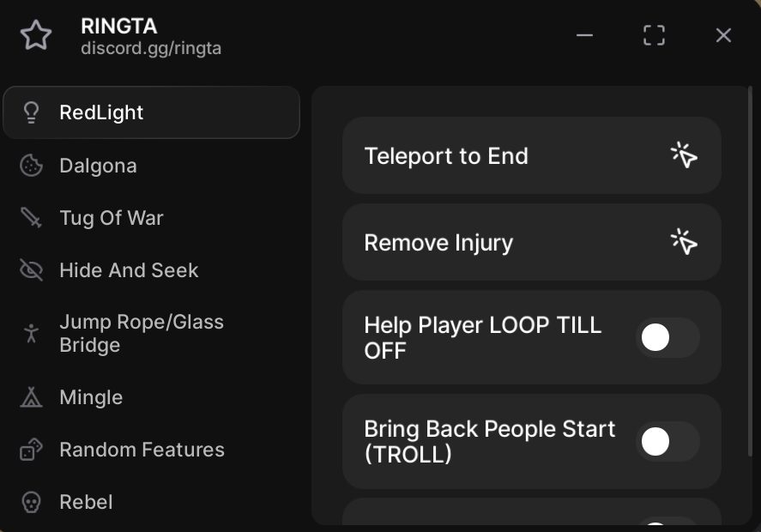Click the Teleport to End button
The height and width of the screenshot is (532, 761).
pyautogui.click(x=531, y=156)
